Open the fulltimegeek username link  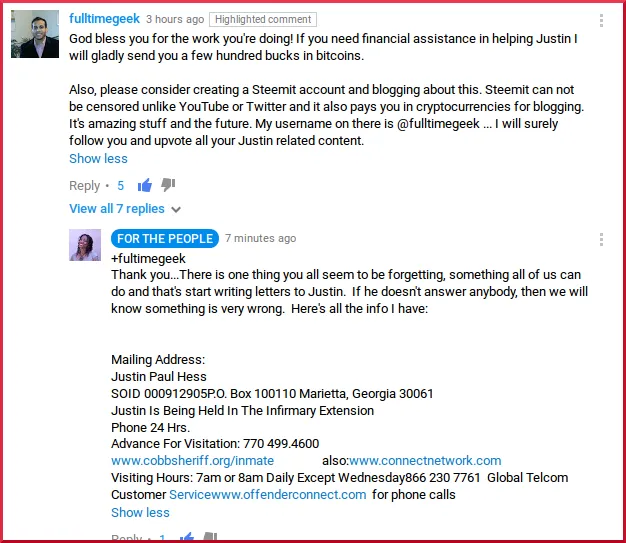click(104, 18)
